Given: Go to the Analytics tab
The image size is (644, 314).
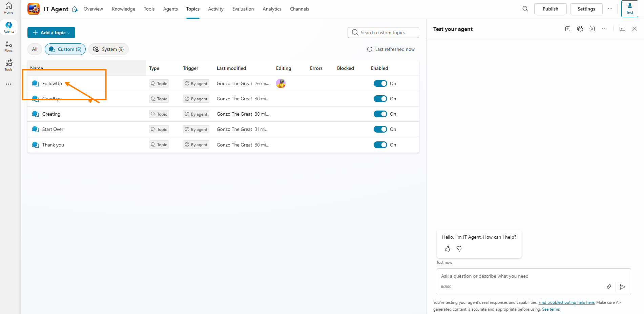Looking at the screenshot, I should (x=272, y=9).
